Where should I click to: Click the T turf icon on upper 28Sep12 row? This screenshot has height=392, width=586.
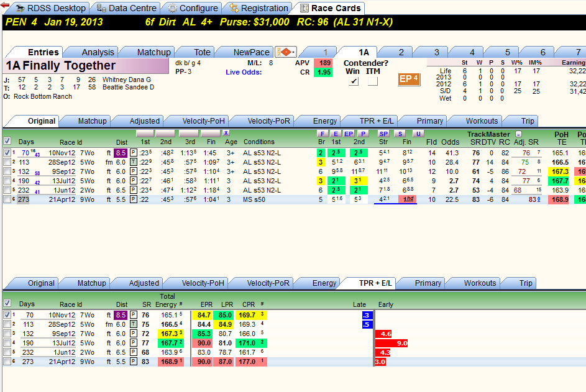click(x=134, y=162)
